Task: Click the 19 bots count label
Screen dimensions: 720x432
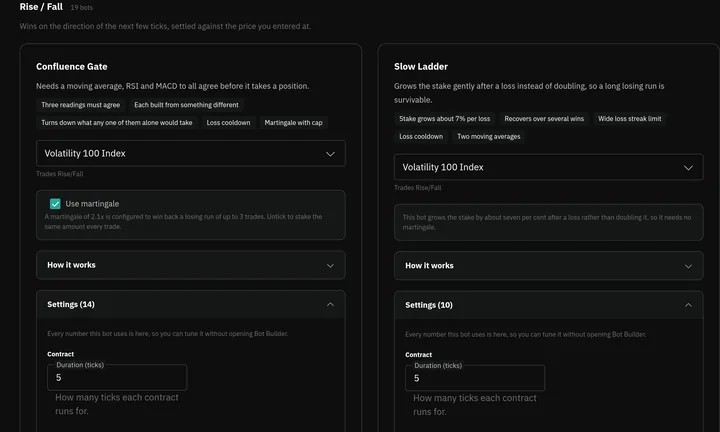Action: (x=81, y=8)
